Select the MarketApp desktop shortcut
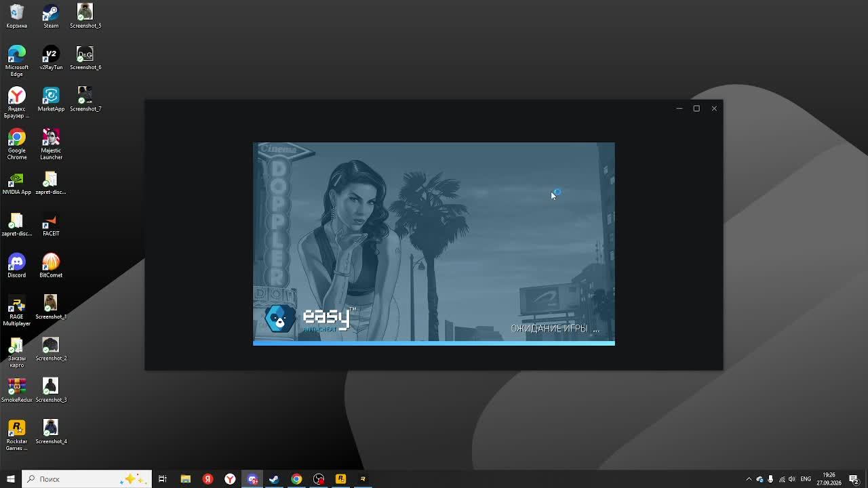This screenshot has width=868, height=488. (x=51, y=100)
